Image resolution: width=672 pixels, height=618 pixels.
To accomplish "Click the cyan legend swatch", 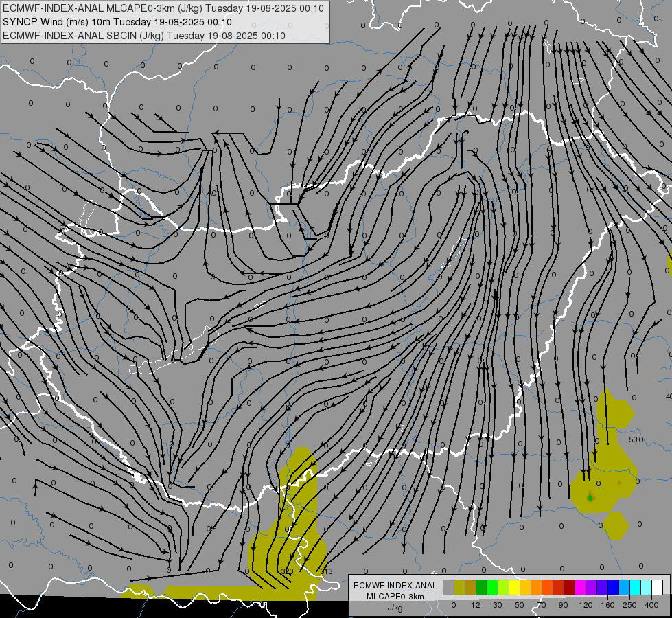I will [x=636, y=587].
